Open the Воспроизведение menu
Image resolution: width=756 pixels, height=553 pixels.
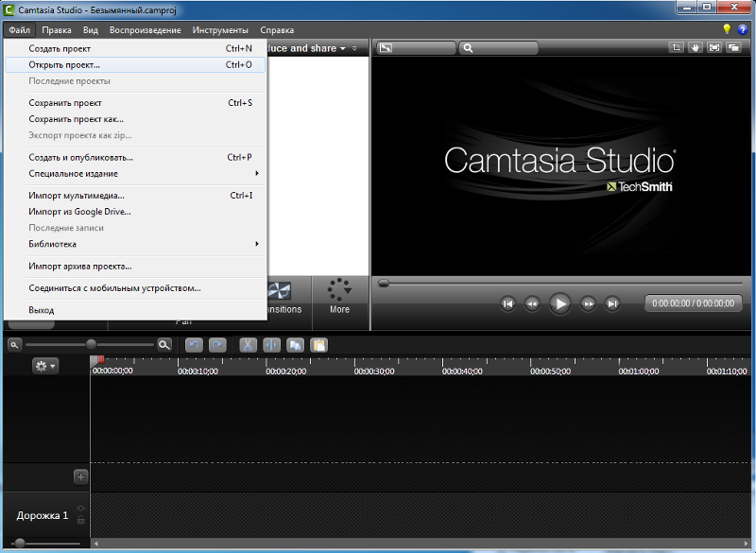pos(146,30)
